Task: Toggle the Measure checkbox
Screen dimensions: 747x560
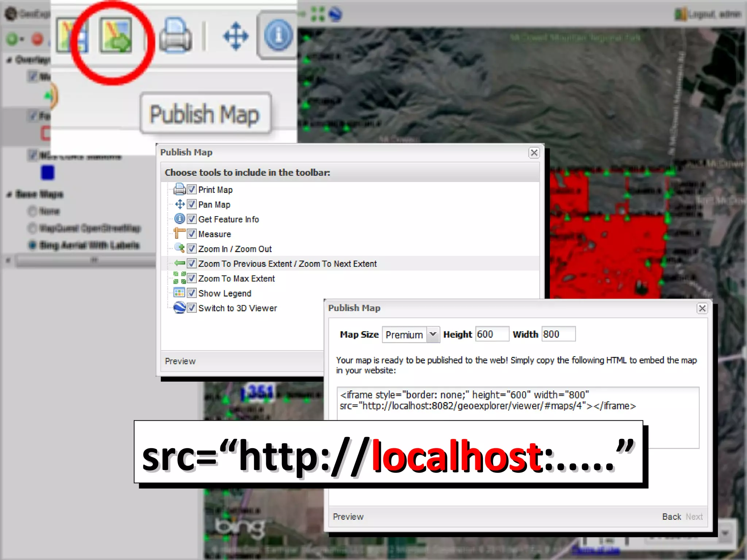Action: [192, 234]
